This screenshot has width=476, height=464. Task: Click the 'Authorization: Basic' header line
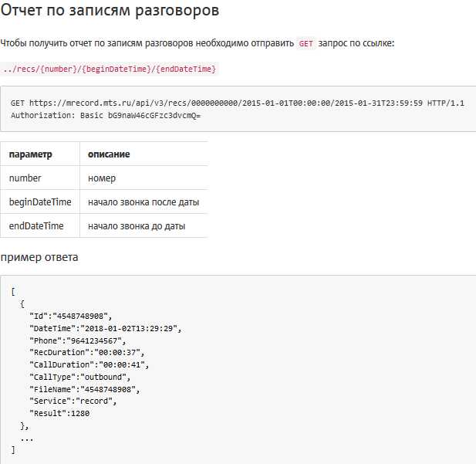click(106, 116)
